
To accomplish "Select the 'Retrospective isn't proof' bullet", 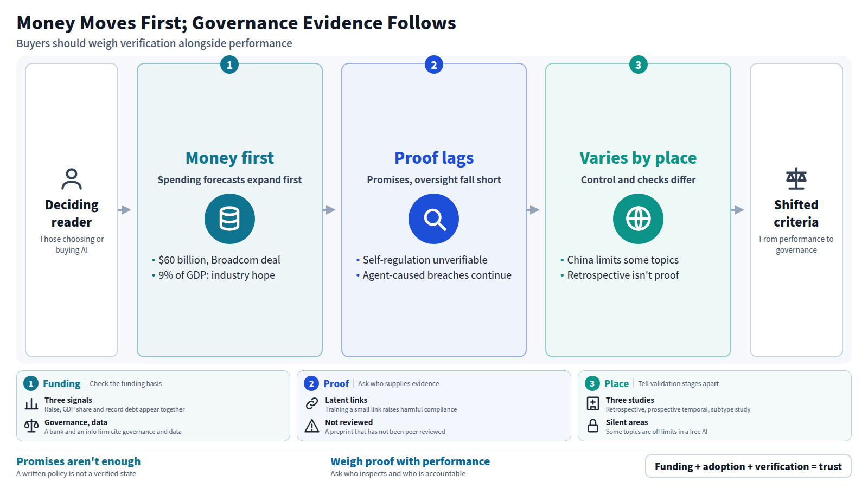I will coord(620,275).
